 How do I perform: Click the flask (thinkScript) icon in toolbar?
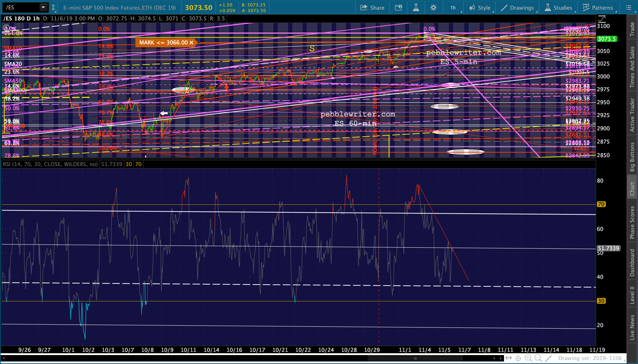pyautogui.click(x=416, y=8)
